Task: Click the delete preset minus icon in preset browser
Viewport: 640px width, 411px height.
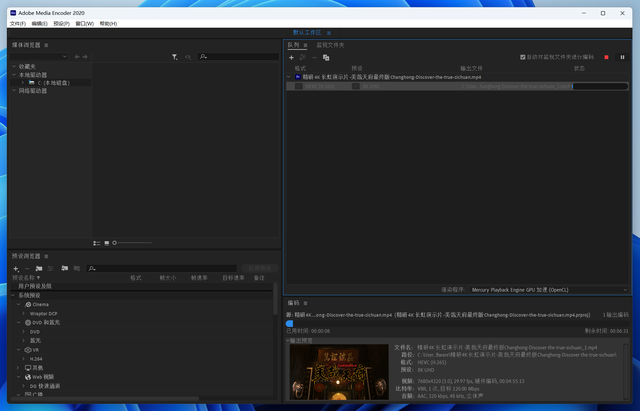Action: click(x=27, y=269)
